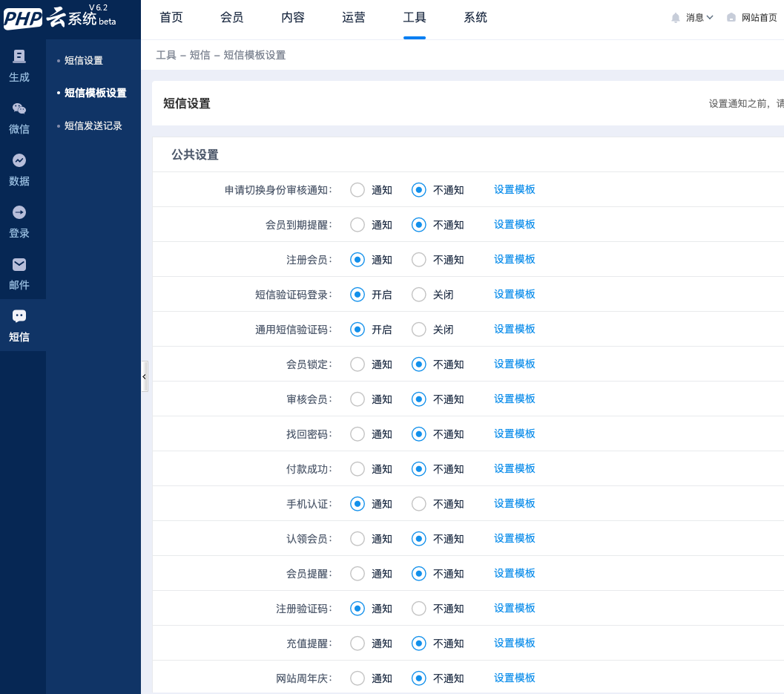Select the 短信 chat bubble icon
Image resolution: width=784 pixels, height=694 pixels.
tap(19, 316)
